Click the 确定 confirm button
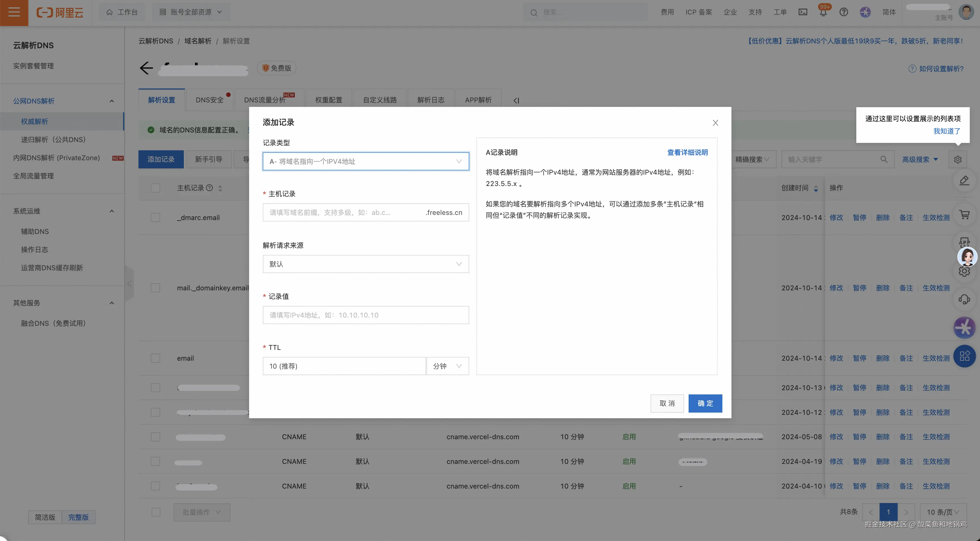 click(705, 403)
